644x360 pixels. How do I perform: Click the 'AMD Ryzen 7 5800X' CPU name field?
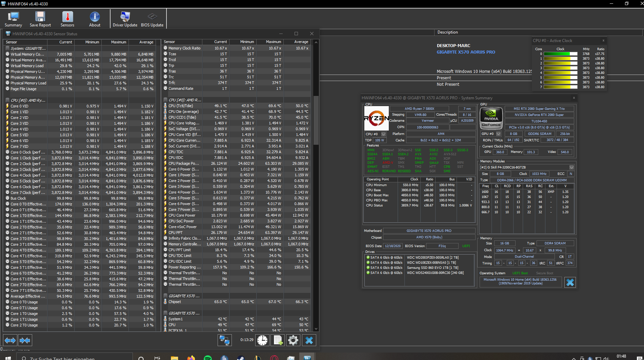(x=419, y=109)
